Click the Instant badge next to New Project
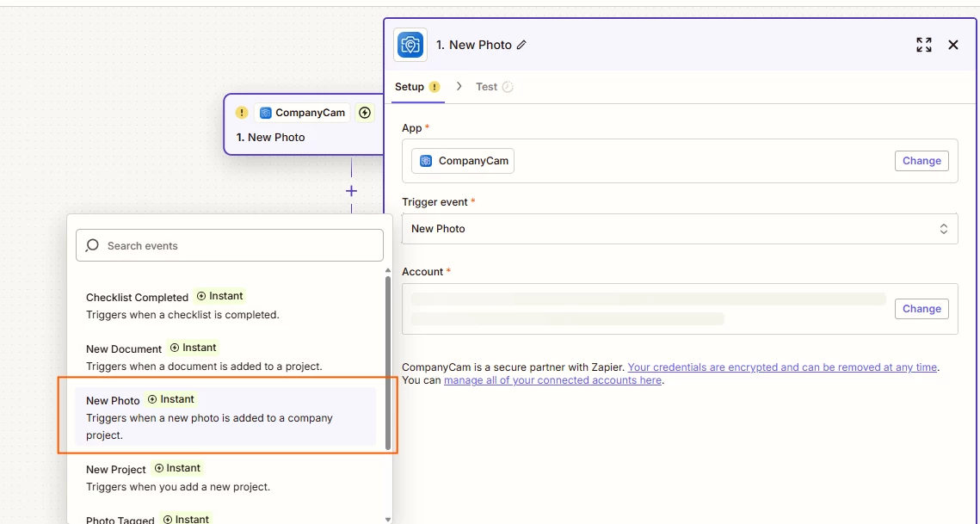Screen dimensions: 980x524 (177, 468)
